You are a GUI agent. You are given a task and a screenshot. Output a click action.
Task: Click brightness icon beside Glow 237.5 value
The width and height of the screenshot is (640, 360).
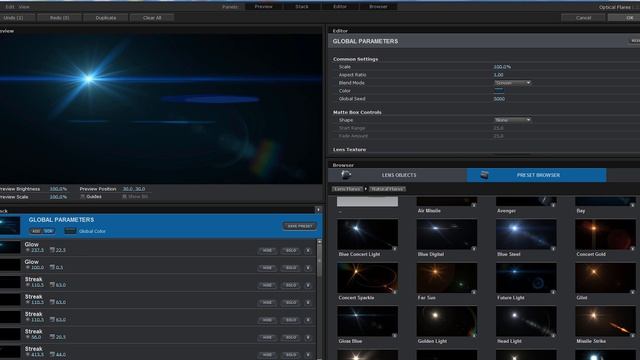[28, 250]
